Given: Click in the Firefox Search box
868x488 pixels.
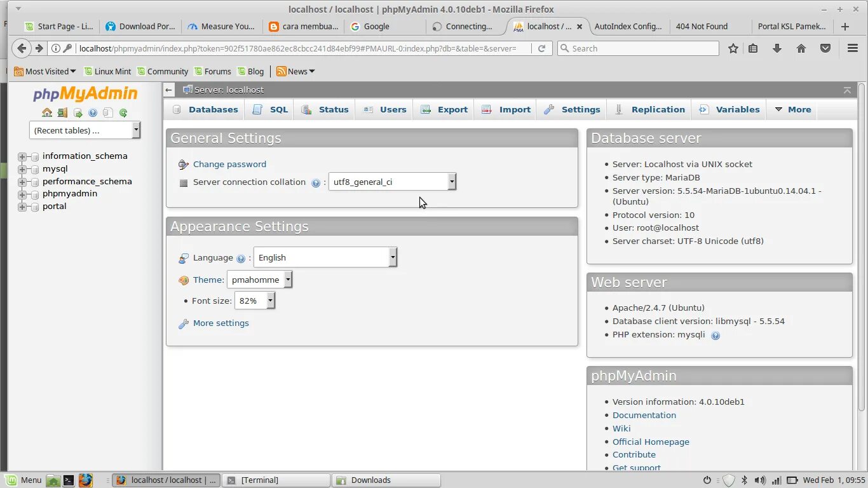Looking at the screenshot, I should tap(638, 48).
